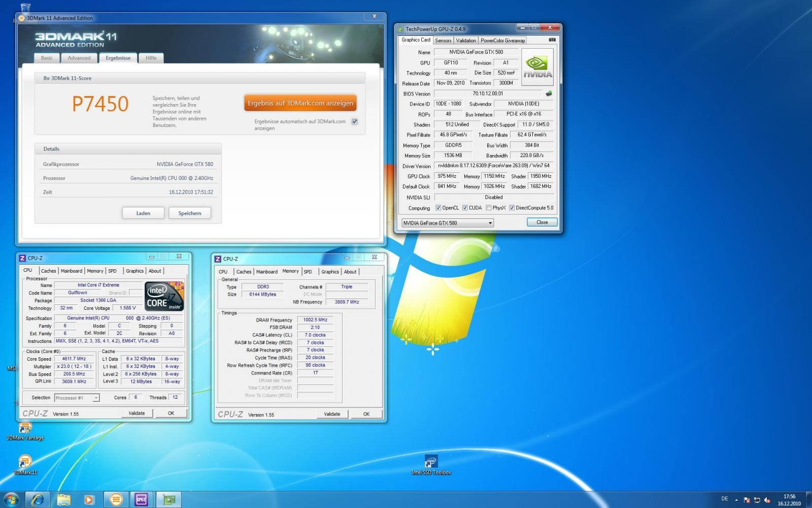The height and width of the screenshot is (508, 812).
Task: Open Windows Media Player taskbar icon
Action: 89,500
